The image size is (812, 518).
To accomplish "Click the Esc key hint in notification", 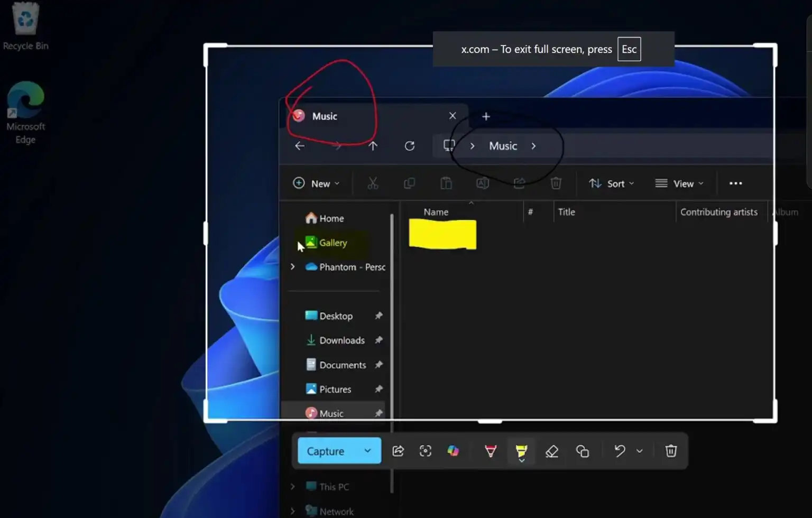I will click(629, 49).
